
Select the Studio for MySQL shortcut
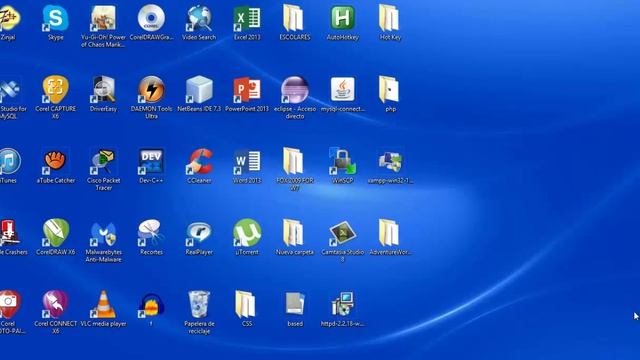[9, 90]
